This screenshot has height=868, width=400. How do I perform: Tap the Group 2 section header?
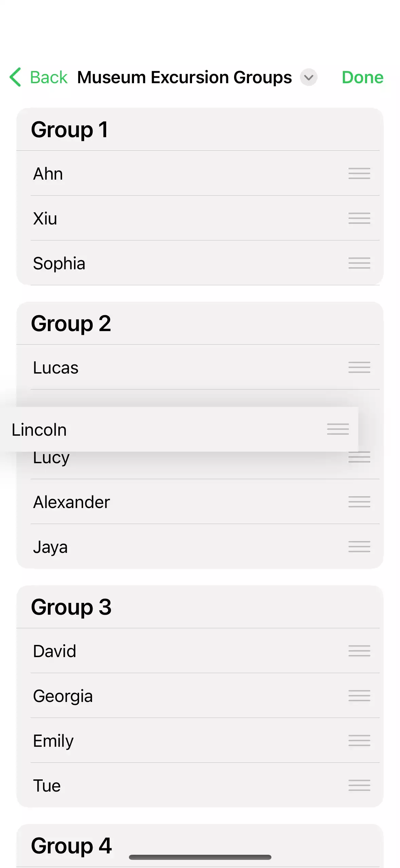pos(71,324)
